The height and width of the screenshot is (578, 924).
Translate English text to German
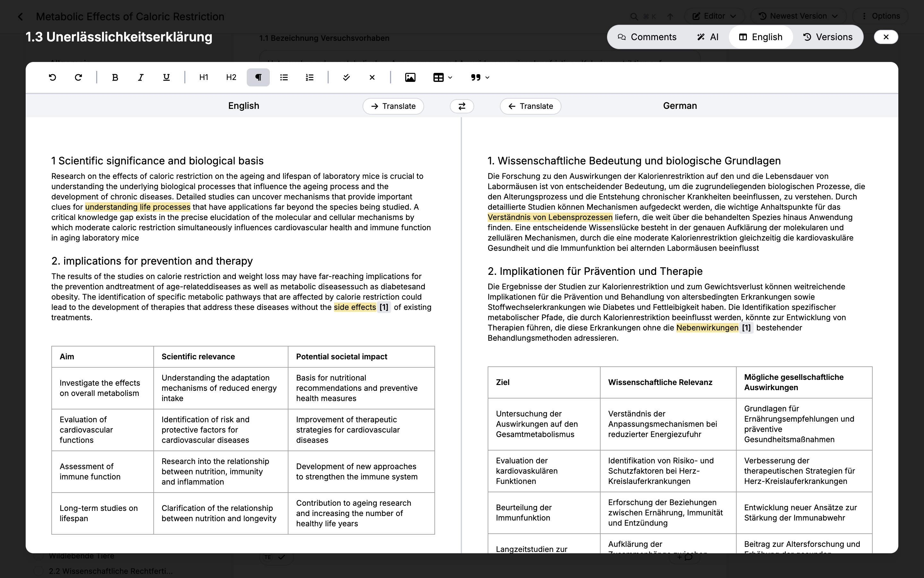tap(393, 106)
